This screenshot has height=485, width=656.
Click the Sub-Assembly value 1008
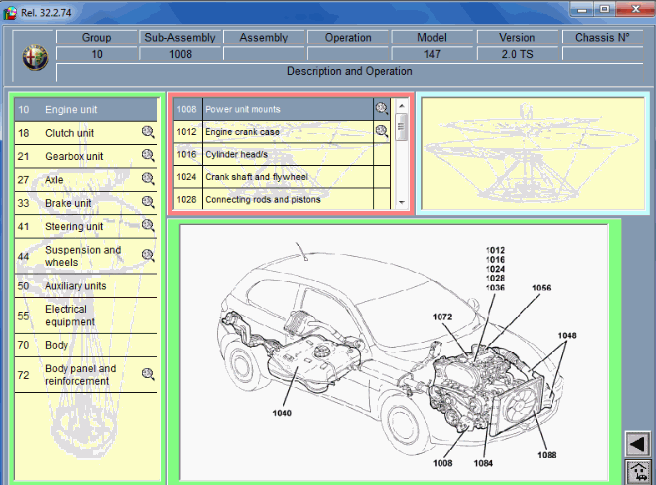tap(180, 54)
